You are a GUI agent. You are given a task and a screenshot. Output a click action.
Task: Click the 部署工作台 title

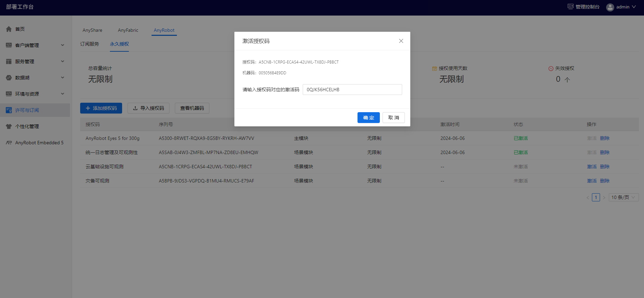20,7
